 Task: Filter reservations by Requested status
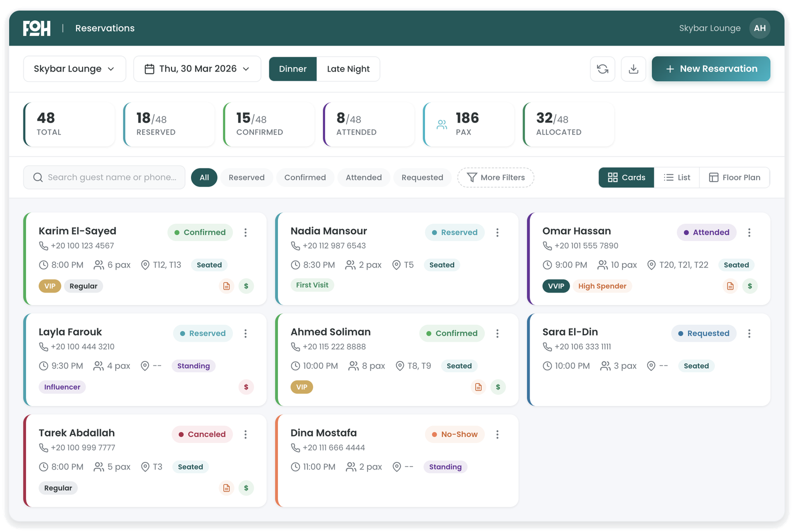click(422, 177)
